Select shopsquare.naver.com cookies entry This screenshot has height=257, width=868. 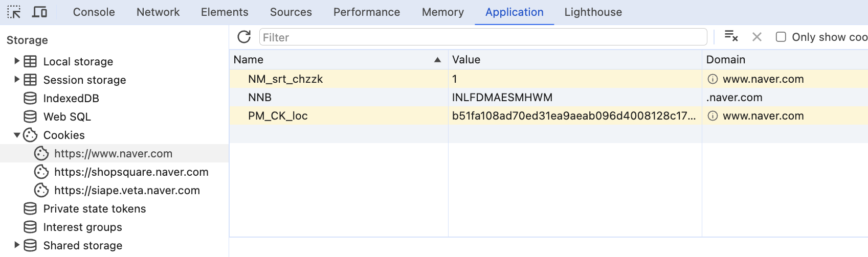[x=131, y=172]
